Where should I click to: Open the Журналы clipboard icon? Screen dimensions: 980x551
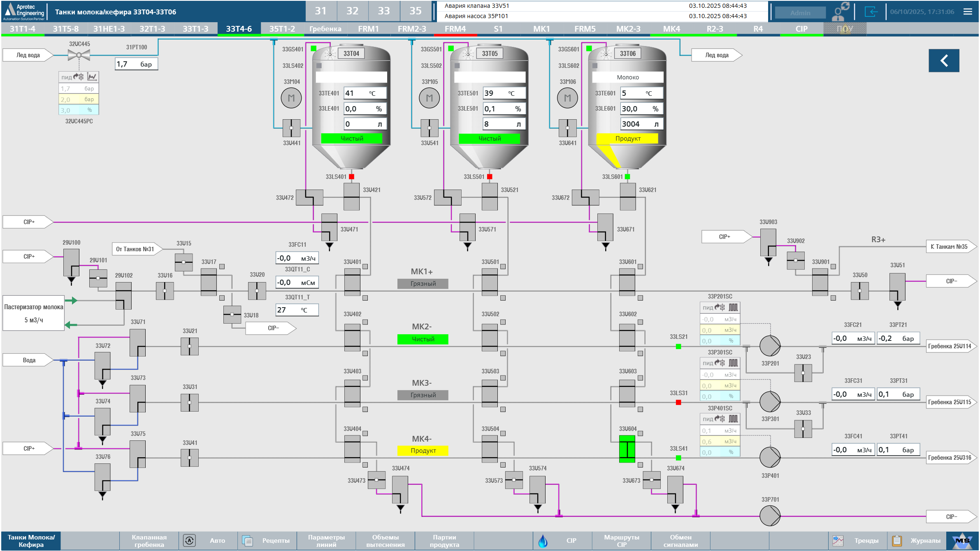pos(897,541)
